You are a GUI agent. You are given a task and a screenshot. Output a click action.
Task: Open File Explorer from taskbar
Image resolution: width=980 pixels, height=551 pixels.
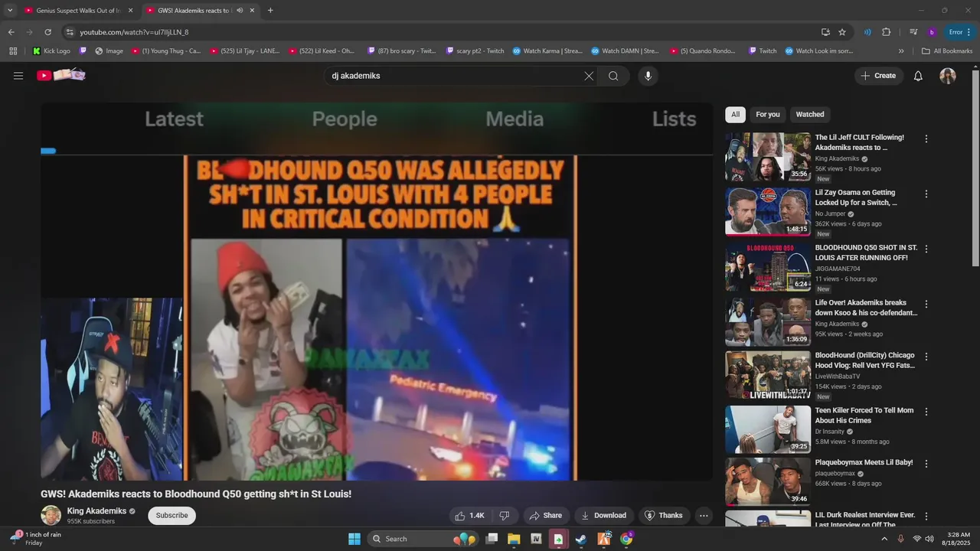coord(514,539)
